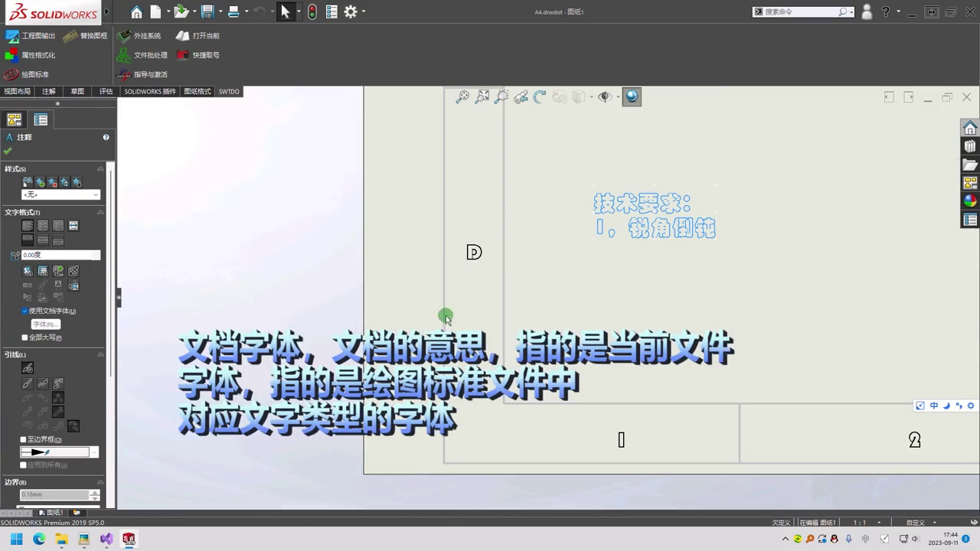980x551 pixels.
Task: Click the 外挂系统 command
Action: 139,36
